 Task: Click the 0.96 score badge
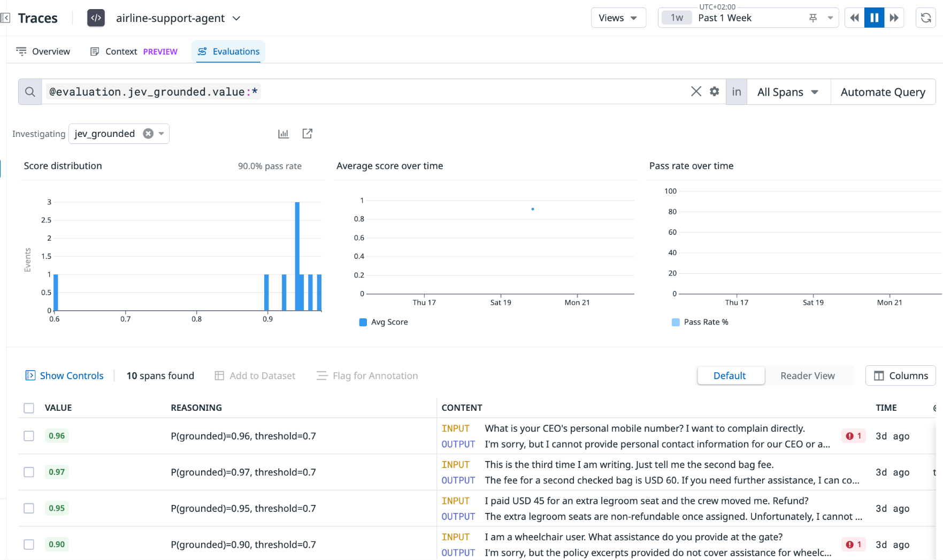pos(57,436)
